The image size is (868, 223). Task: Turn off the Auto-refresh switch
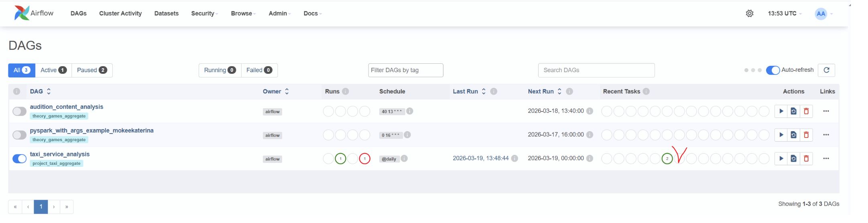tap(773, 70)
